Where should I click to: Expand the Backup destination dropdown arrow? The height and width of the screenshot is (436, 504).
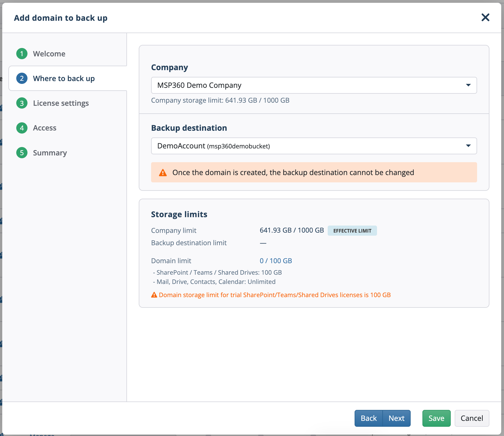[x=468, y=146]
